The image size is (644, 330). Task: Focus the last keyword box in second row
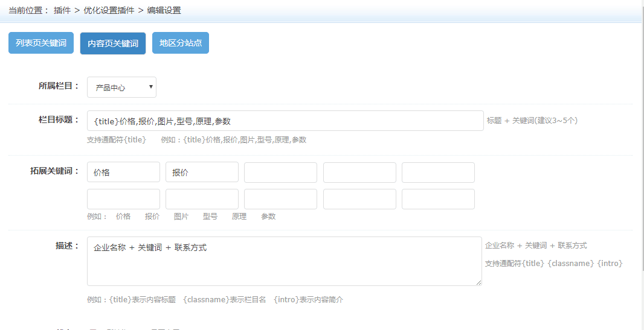438,199
